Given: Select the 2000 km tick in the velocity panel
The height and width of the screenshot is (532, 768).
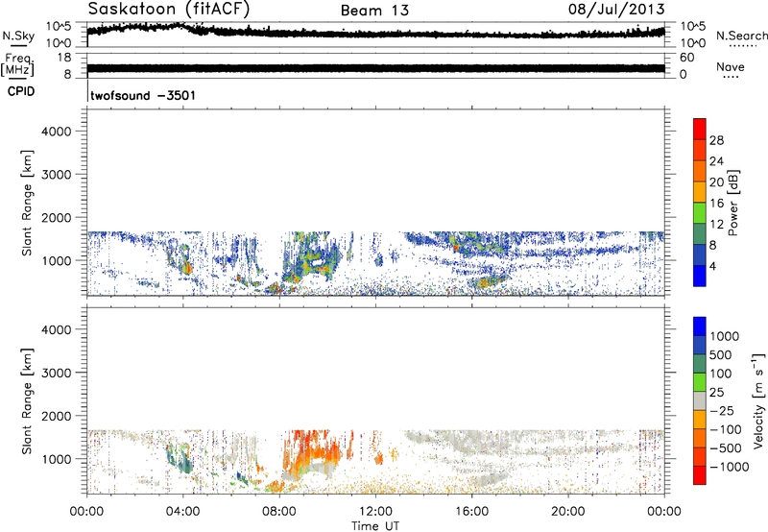Looking at the screenshot, I should point(57,416).
